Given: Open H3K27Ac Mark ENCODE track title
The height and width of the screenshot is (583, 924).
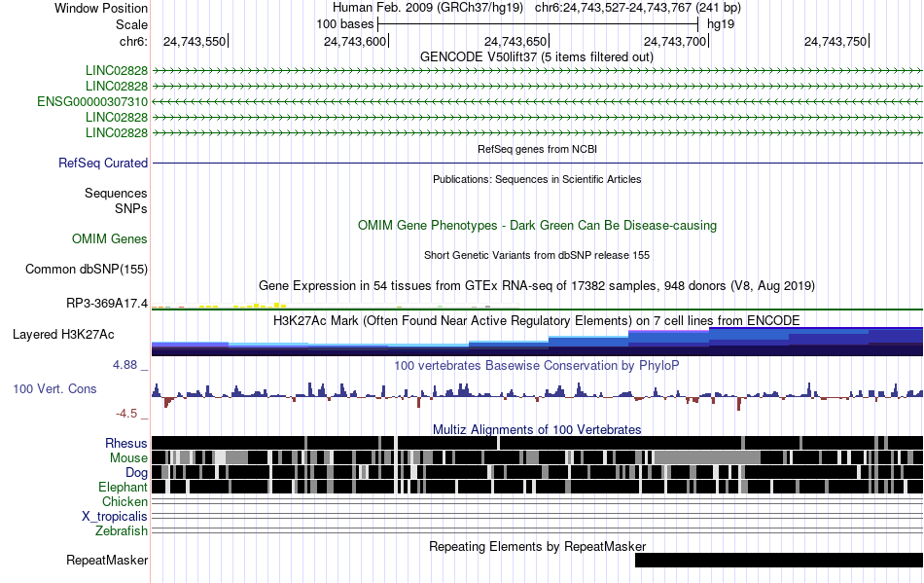Looking at the screenshot, I should (x=537, y=320).
